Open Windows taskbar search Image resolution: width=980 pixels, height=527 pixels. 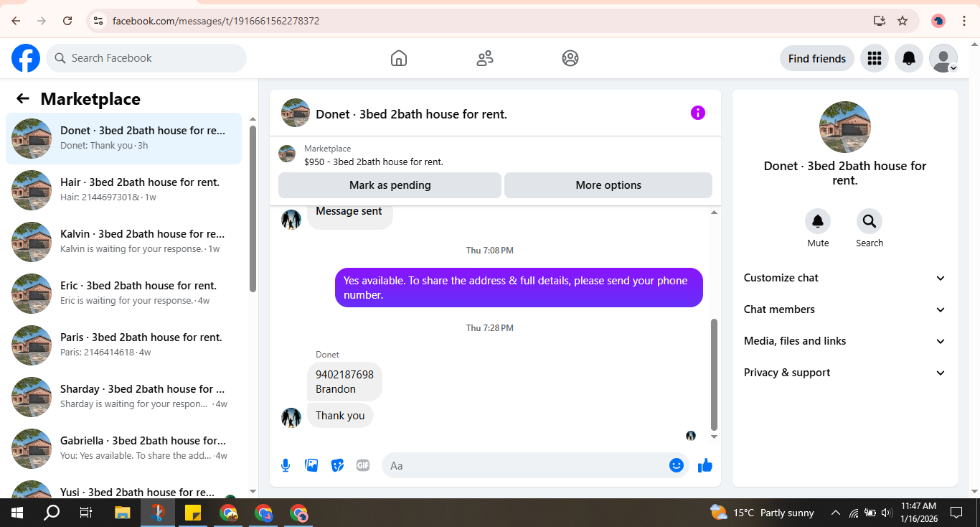coord(52,513)
